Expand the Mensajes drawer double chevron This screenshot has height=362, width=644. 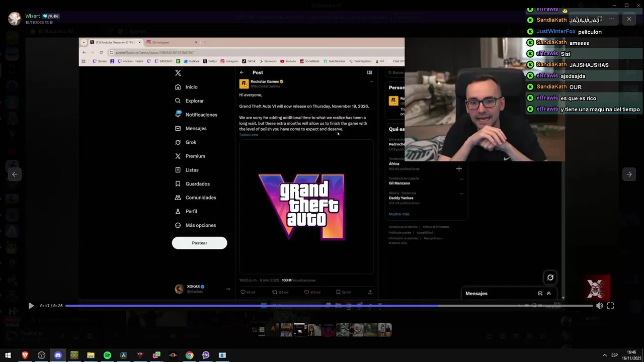coord(548,294)
